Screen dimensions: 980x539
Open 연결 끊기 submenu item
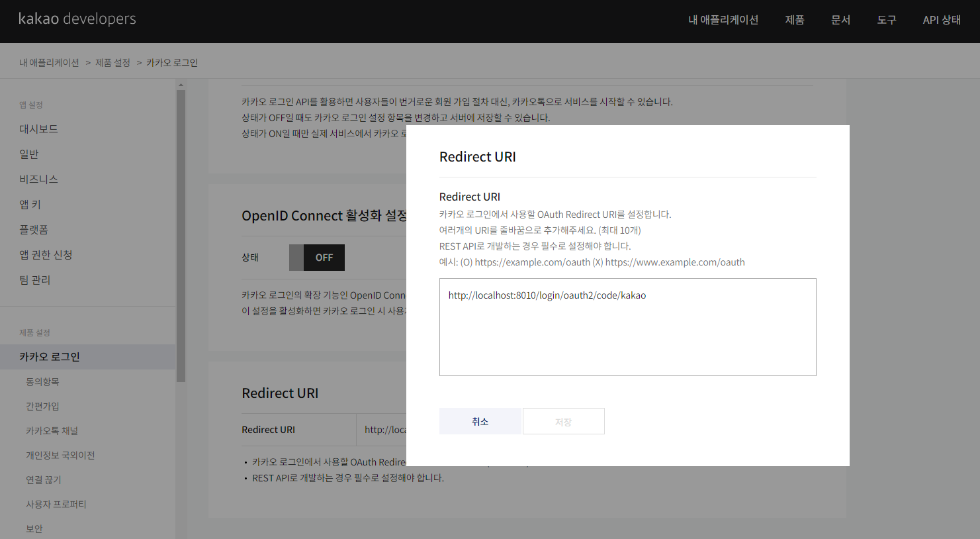44,479
